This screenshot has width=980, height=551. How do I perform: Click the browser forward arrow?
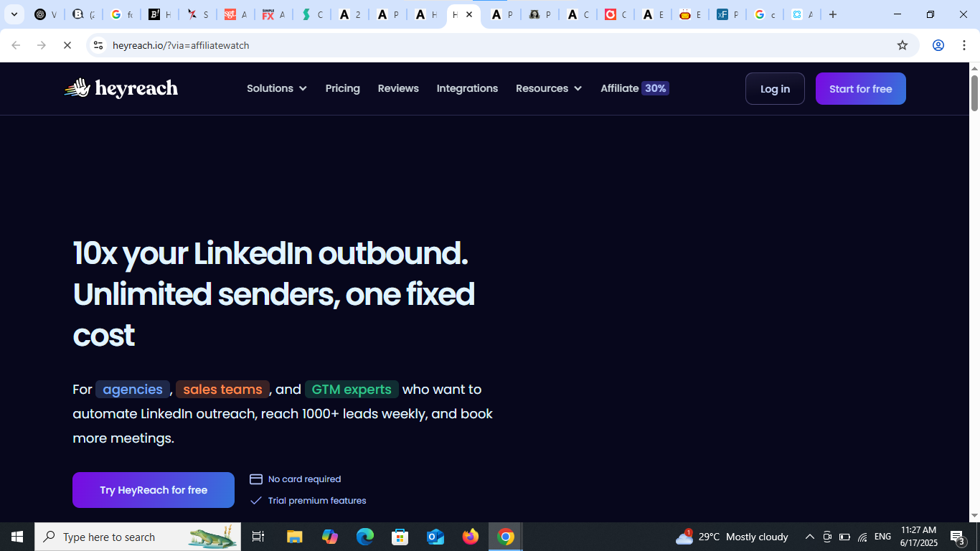pyautogui.click(x=42, y=45)
